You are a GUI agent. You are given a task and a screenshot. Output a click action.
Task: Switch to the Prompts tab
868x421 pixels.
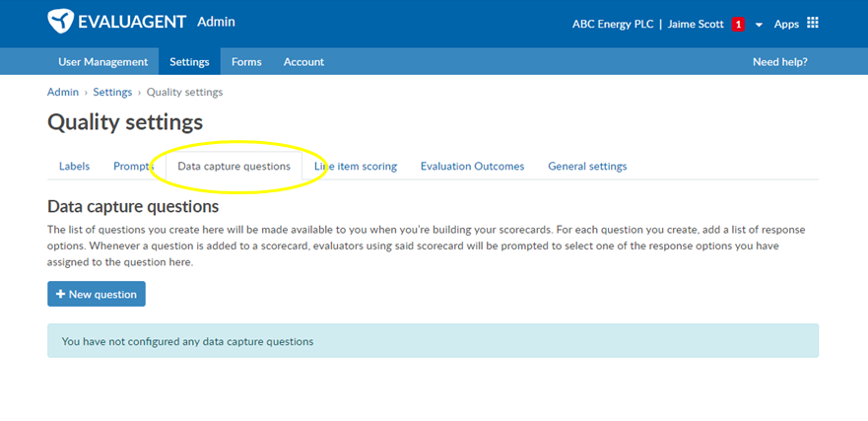[x=133, y=167]
